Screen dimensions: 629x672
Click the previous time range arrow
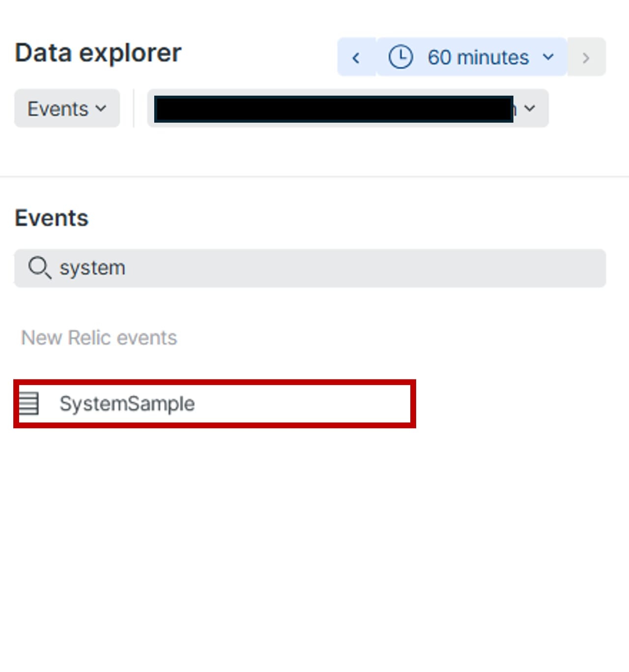click(356, 58)
